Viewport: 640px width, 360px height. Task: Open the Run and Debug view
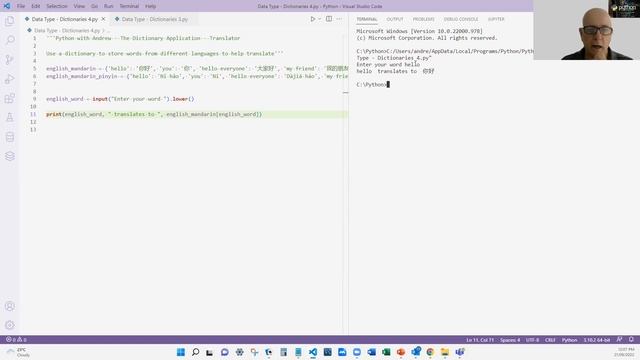coord(9,79)
